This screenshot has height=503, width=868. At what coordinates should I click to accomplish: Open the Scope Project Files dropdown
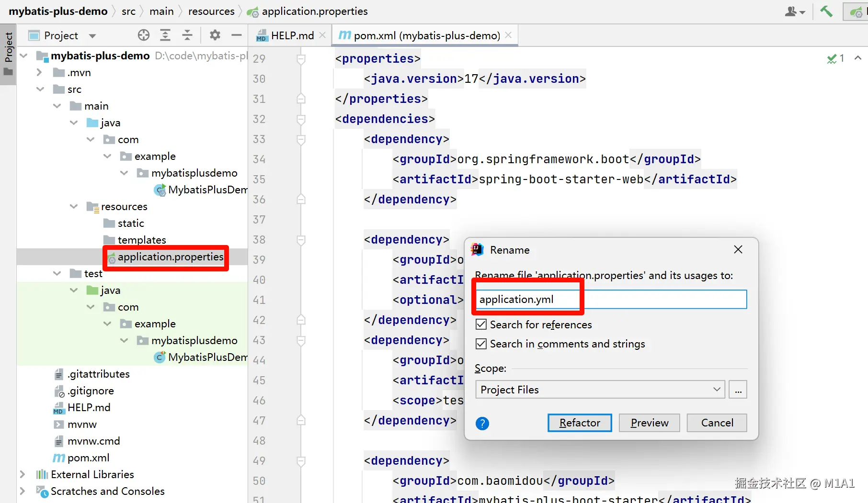tap(600, 390)
